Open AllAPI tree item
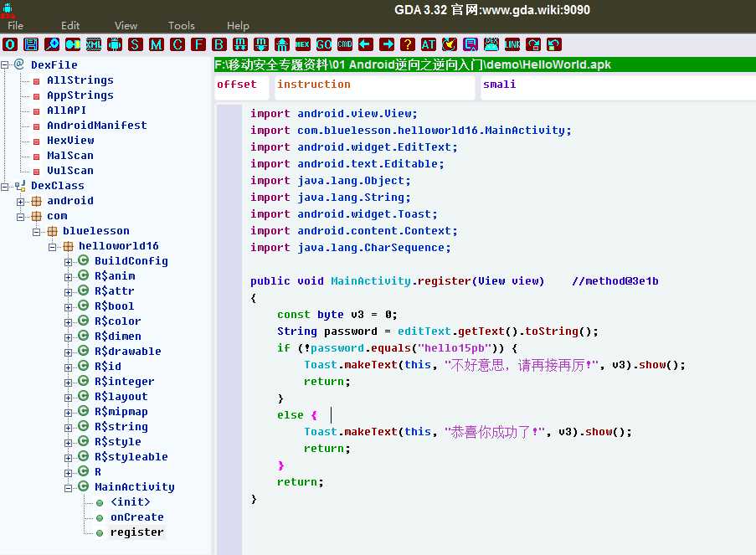 point(66,110)
